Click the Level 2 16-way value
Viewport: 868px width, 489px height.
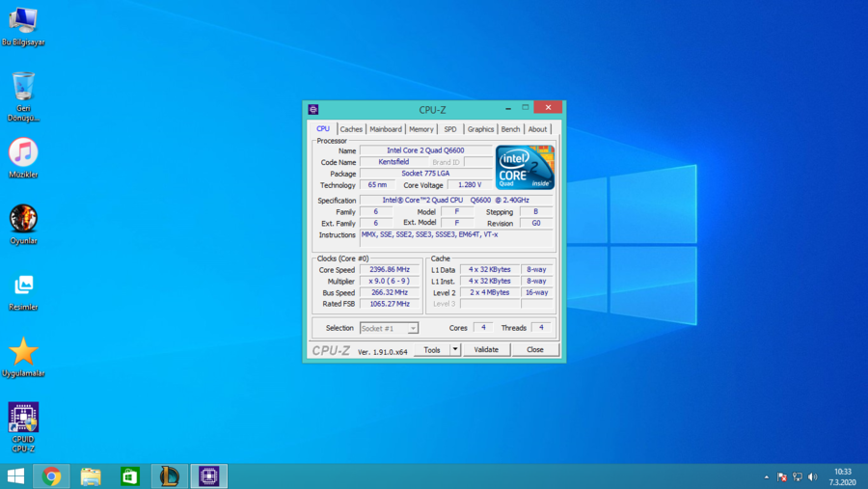536,292
